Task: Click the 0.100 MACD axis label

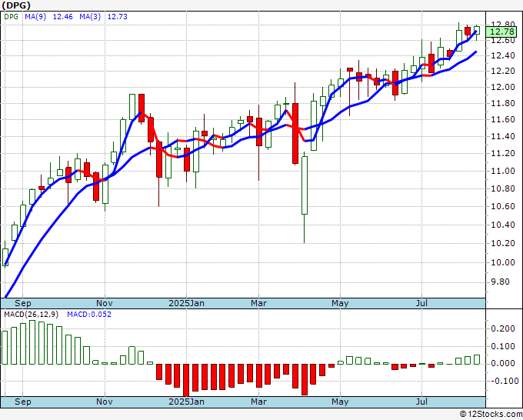Action: click(x=503, y=347)
